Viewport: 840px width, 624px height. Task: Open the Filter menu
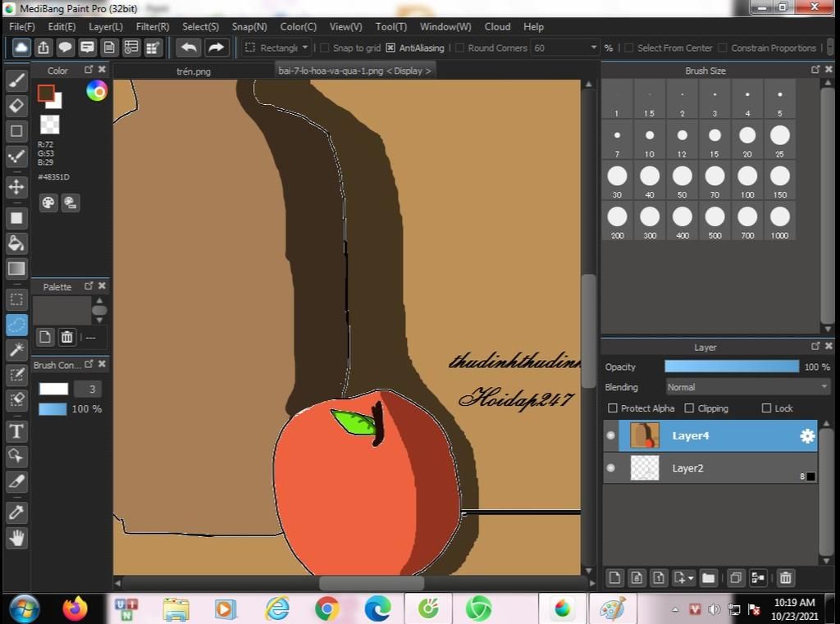click(x=152, y=27)
